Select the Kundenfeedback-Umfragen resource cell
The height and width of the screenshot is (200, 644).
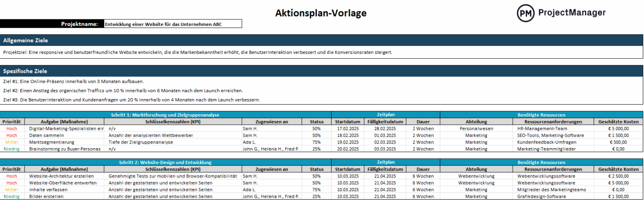(x=547, y=142)
